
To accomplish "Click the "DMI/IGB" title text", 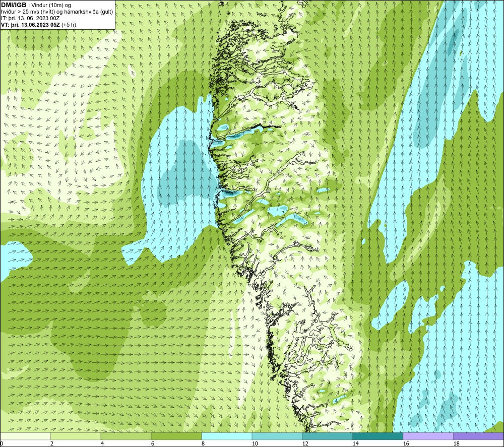I will tap(14, 5).
